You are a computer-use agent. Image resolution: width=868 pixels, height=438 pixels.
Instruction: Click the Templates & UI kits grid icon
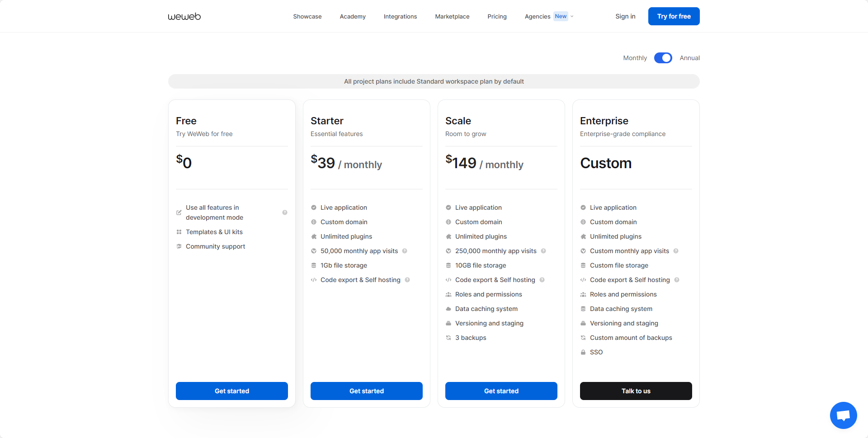(179, 232)
